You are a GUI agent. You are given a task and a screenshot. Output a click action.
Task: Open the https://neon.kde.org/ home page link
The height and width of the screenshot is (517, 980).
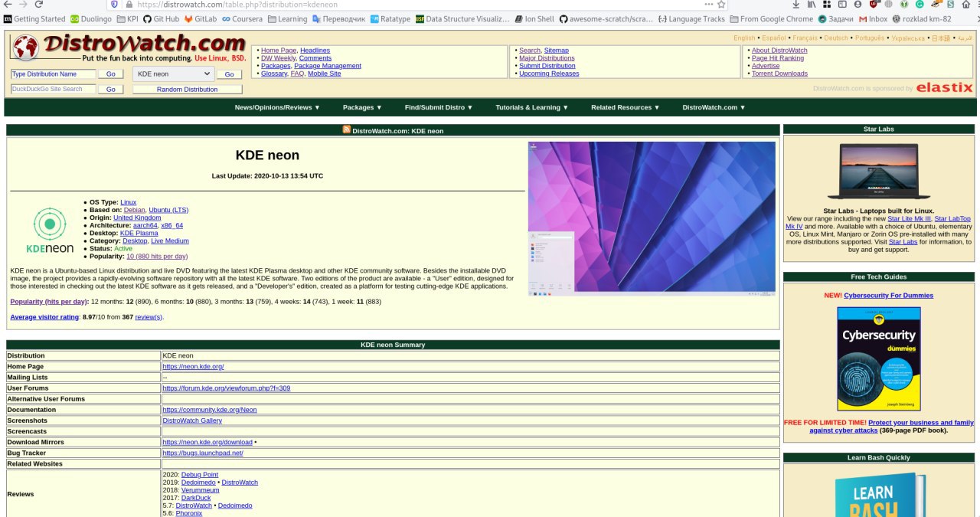click(193, 367)
